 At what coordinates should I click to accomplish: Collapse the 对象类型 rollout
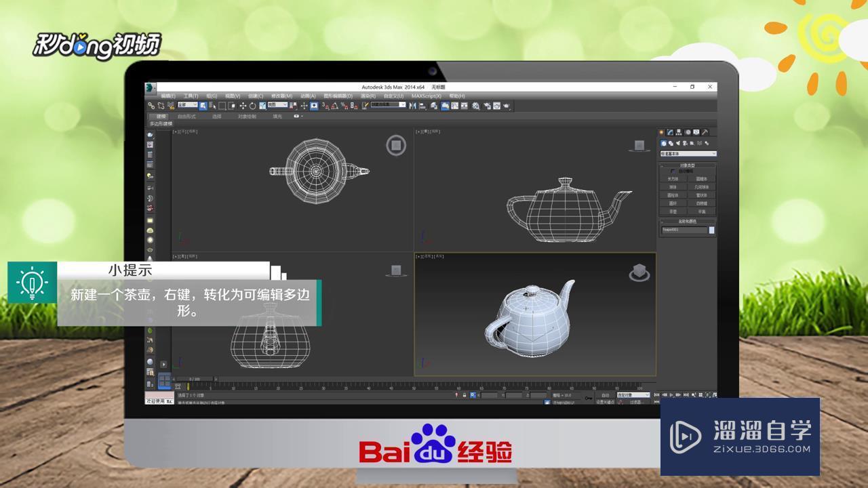[688, 165]
